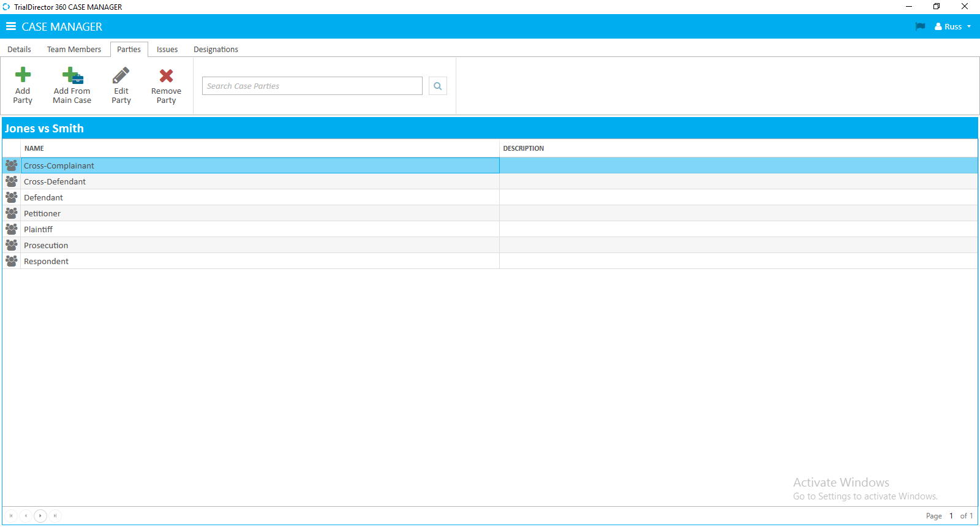Select the Plaintiff party row
This screenshot has width=980, height=527.
(x=490, y=229)
